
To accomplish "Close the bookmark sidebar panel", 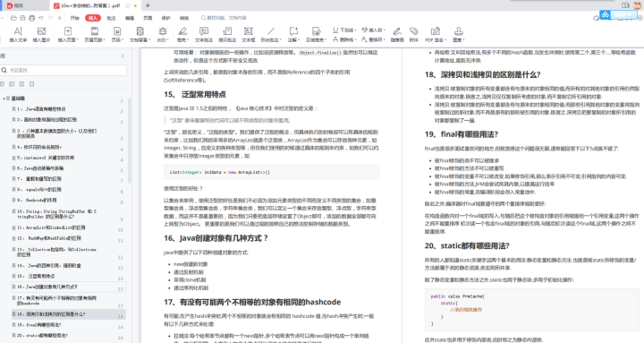I will 123,56.
